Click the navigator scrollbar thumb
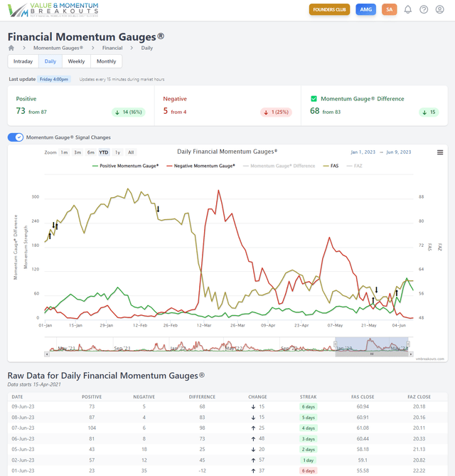455x476 pixels. (x=372, y=354)
